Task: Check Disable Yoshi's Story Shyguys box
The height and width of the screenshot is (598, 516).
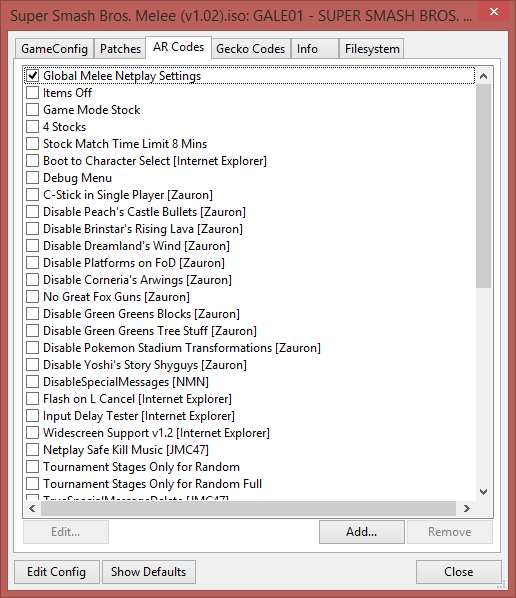Action: coord(32,364)
